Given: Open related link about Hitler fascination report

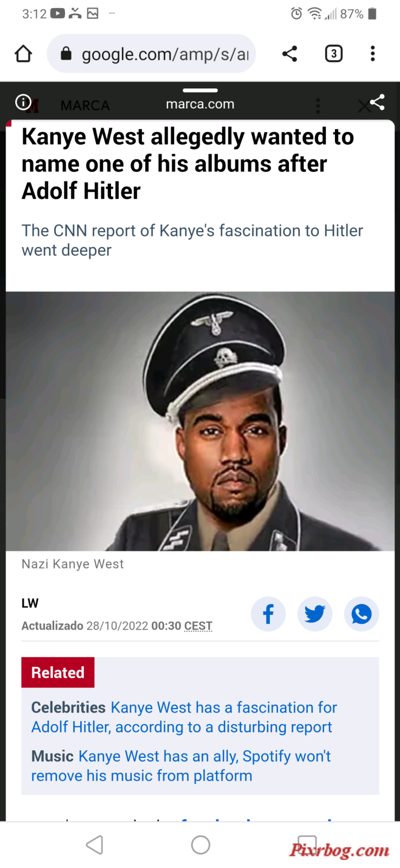Looking at the screenshot, I should 184,717.
